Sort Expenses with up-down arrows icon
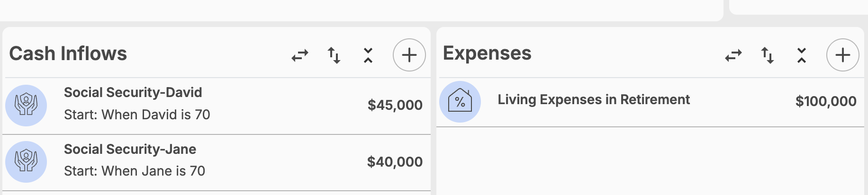Screen dimensions: 868x195 coord(768,55)
